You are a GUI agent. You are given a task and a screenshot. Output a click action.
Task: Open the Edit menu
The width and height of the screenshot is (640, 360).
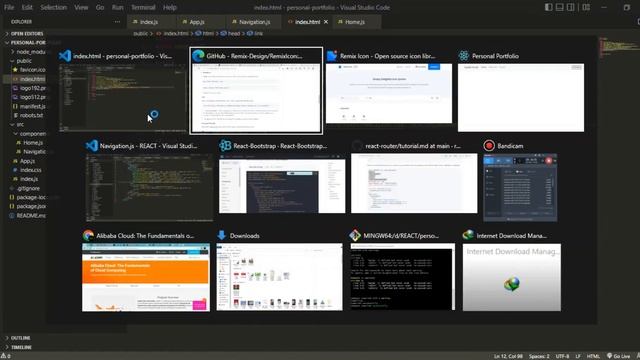(x=27, y=7)
